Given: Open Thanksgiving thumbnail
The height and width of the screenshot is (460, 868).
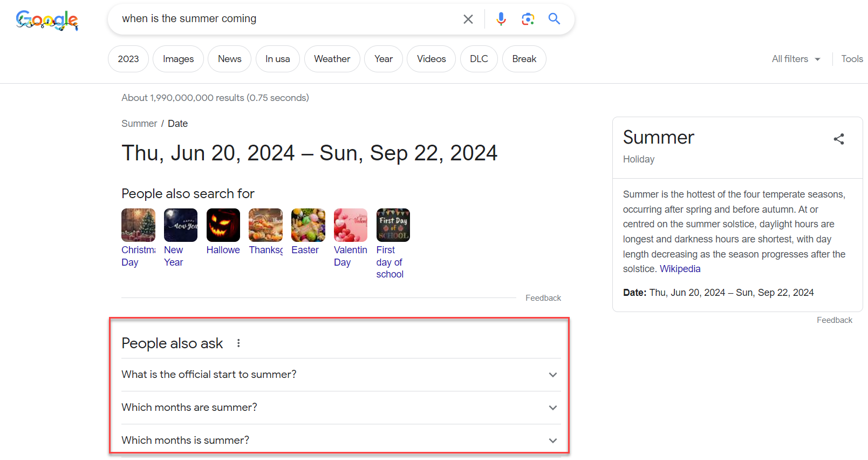Looking at the screenshot, I should point(265,225).
